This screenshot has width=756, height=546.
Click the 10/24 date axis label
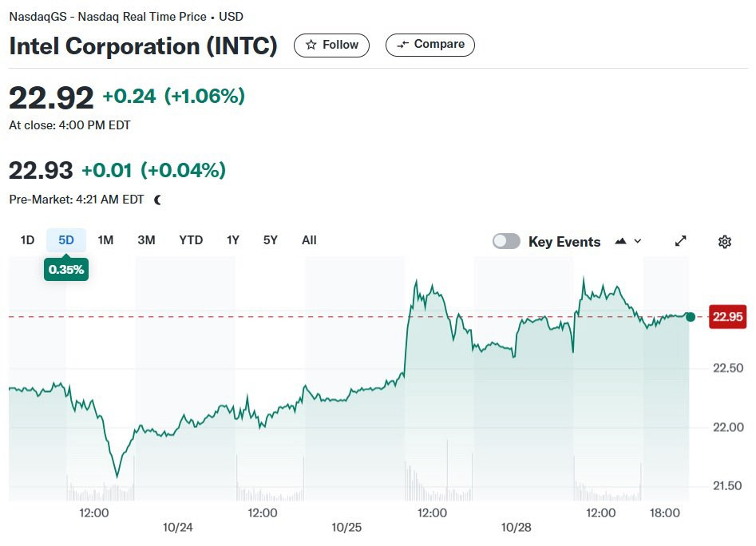tap(177, 528)
